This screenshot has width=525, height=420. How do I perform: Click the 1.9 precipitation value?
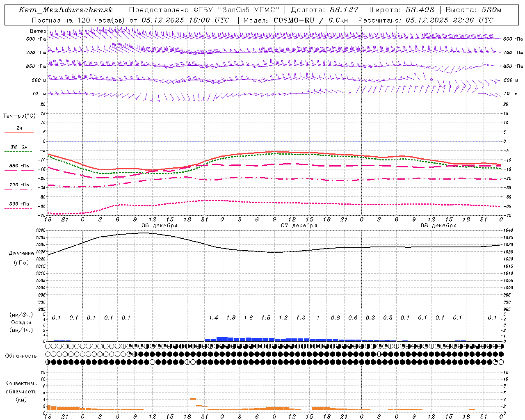(231, 318)
